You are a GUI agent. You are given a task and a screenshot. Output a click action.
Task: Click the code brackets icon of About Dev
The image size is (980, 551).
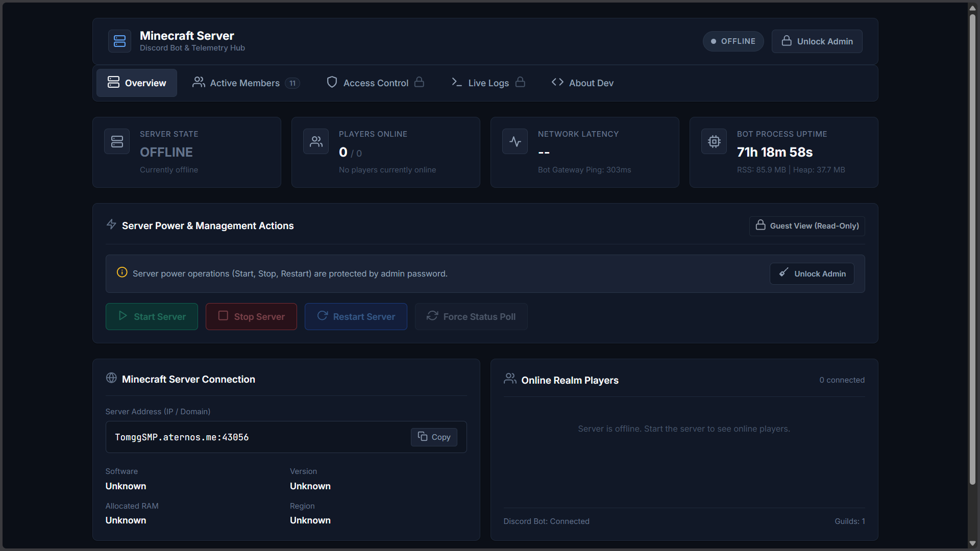557,82
